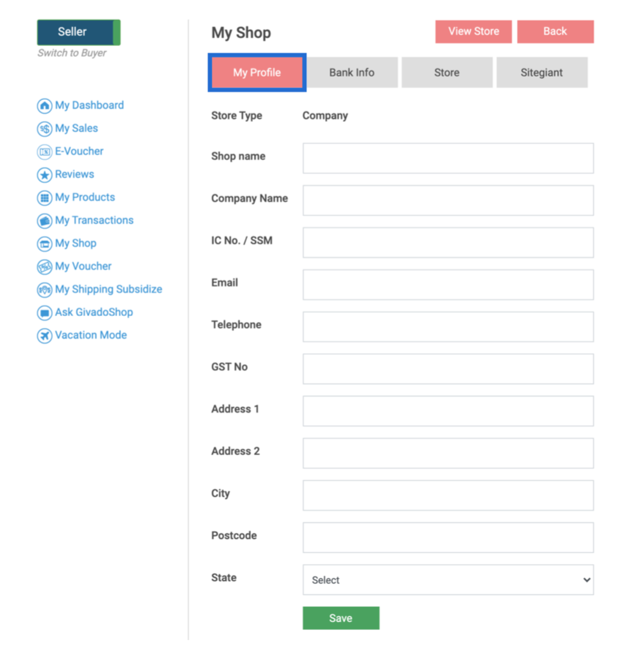644x659 pixels.
Task: Click the green Save button
Action: click(x=341, y=618)
